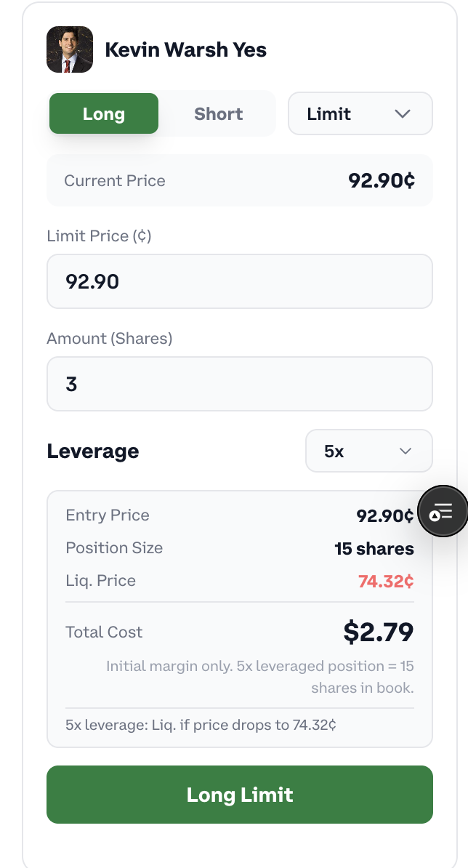The image size is (468, 868).
Task: Click the Current Price value 92.90¢
Action: [382, 180]
